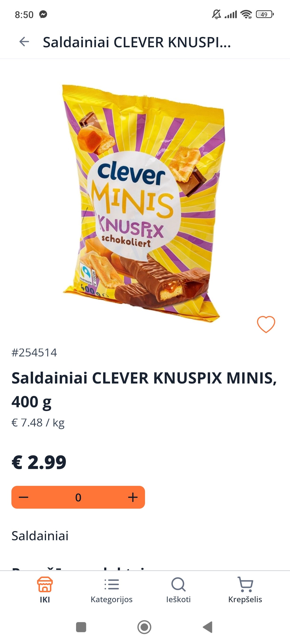Tap the product code #254514
Screen dimensions: 290x644
click(x=34, y=352)
